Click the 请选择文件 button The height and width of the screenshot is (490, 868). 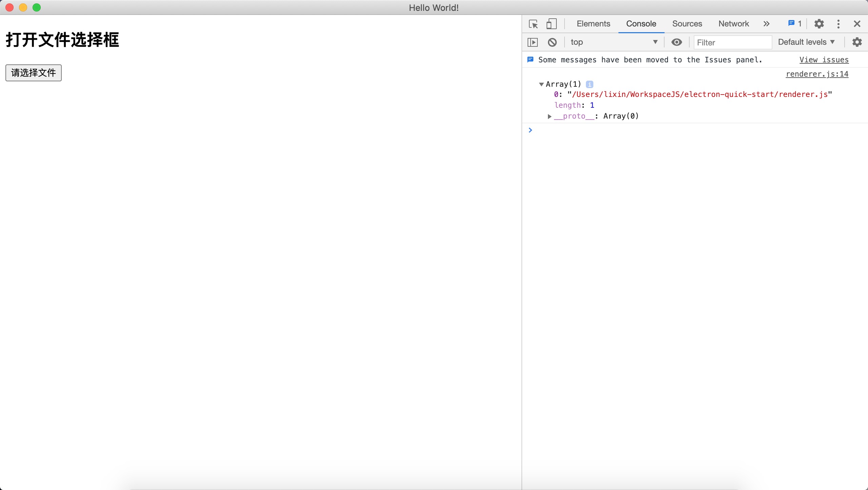(x=33, y=72)
